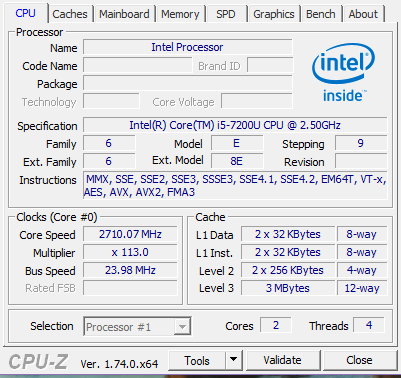Click the Name field showing Intel Processor
401x378 pixels.
(187, 47)
